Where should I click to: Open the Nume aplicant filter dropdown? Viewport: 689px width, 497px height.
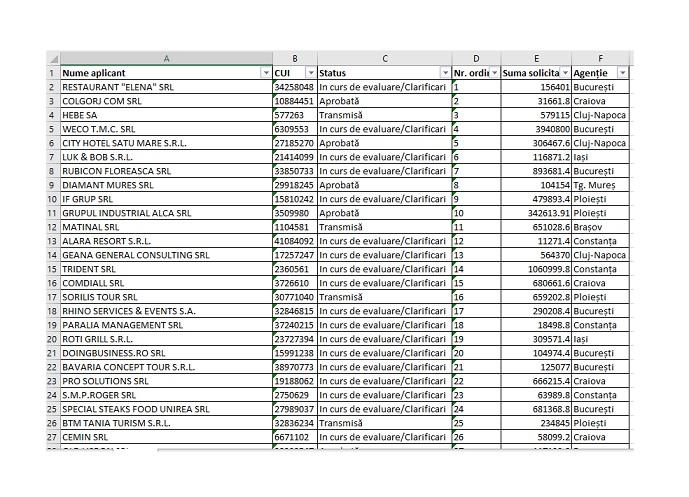(266, 73)
